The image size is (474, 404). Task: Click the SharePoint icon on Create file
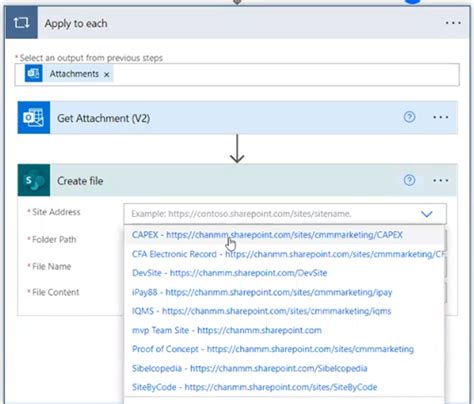pyautogui.click(x=34, y=180)
